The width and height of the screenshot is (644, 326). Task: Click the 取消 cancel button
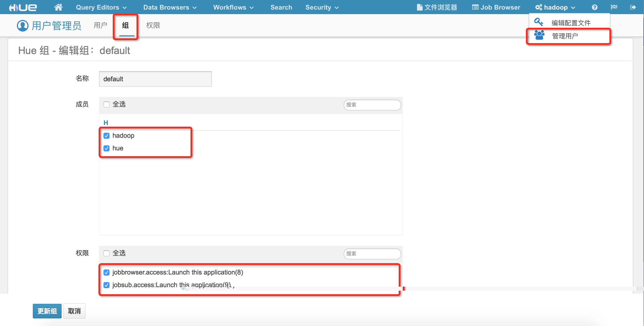74,311
